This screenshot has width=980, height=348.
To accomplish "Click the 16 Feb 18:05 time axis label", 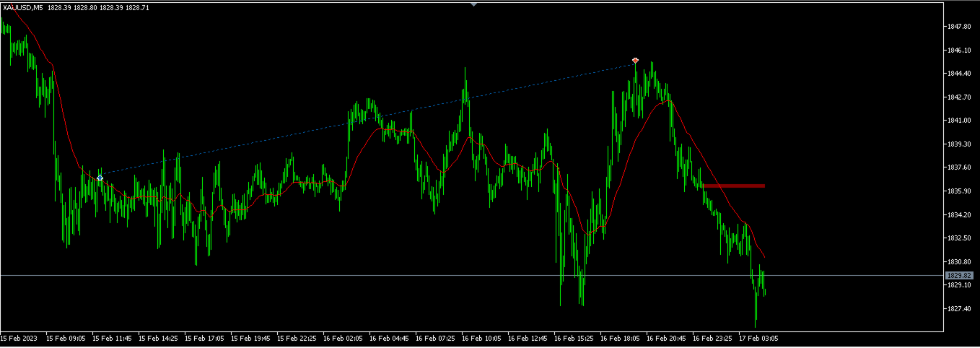I will pyautogui.click(x=620, y=338).
